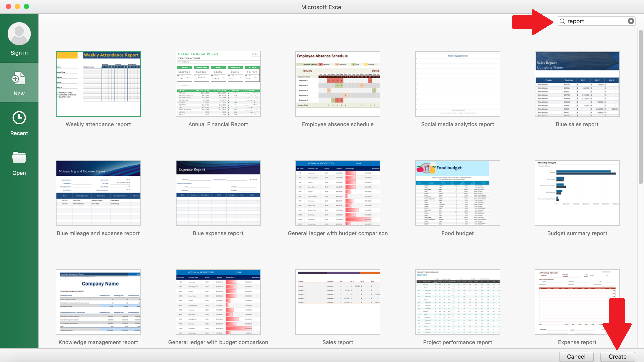Clear the search field with X button
The height and width of the screenshot is (362, 644).
click(631, 21)
